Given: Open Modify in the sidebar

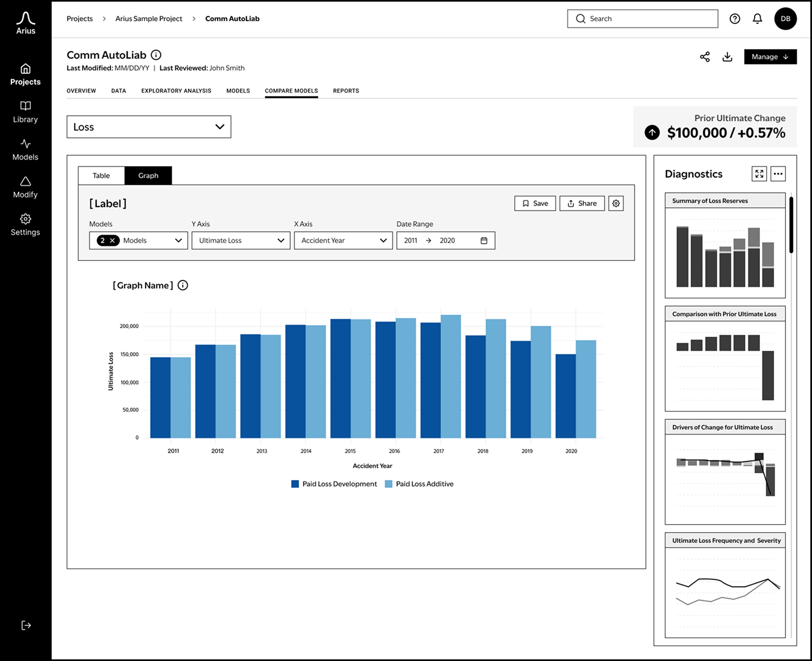Looking at the screenshot, I should pos(25,187).
